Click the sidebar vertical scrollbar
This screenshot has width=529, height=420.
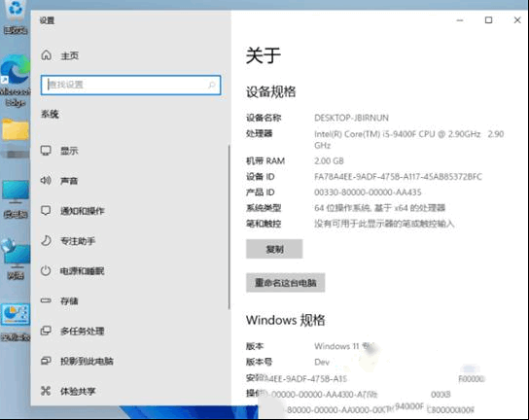(x=229, y=227)
